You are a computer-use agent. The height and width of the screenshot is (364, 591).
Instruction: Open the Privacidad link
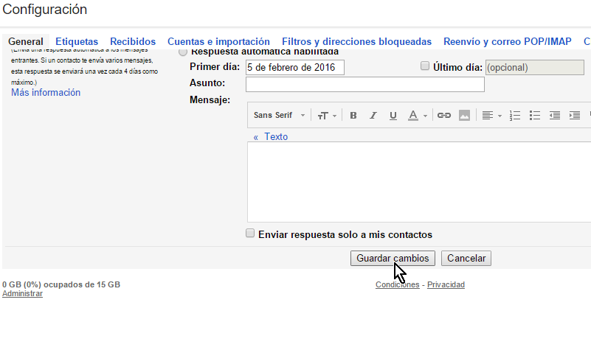pos(446,284)
